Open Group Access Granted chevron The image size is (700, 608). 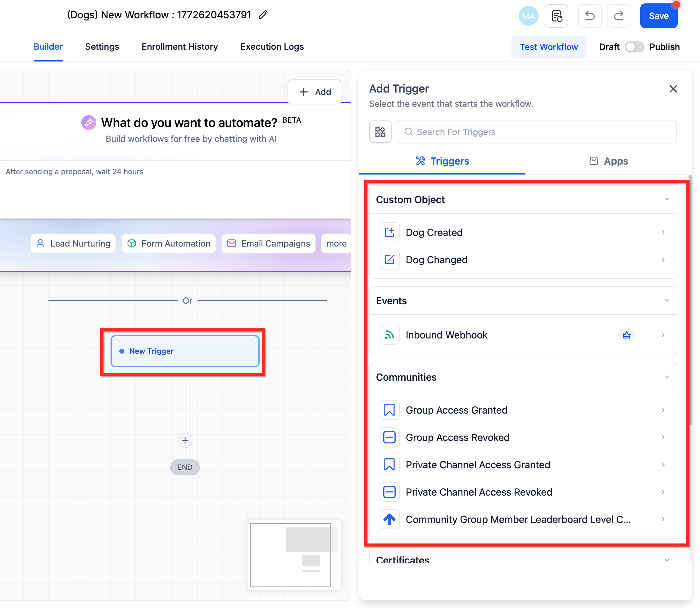pos(663,410)
